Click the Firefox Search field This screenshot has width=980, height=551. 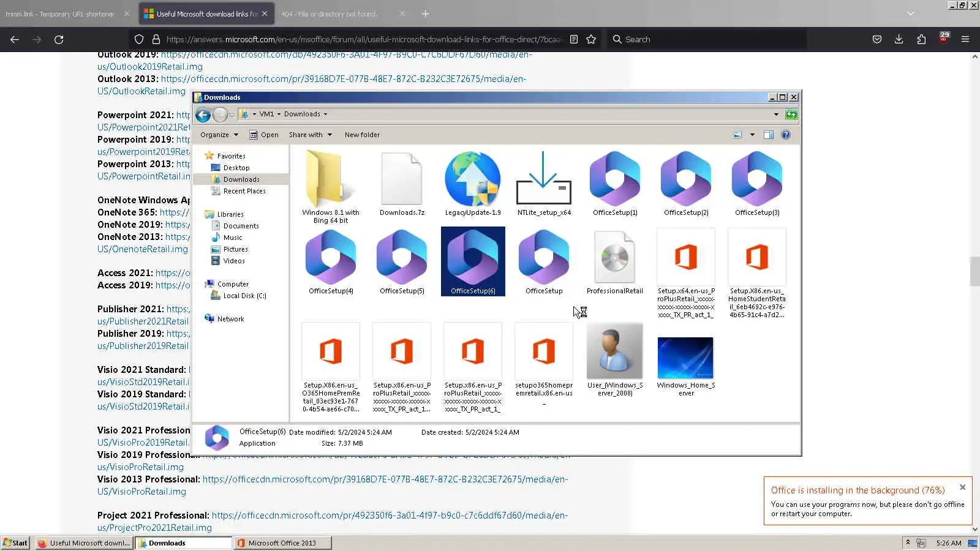(706, 39)
